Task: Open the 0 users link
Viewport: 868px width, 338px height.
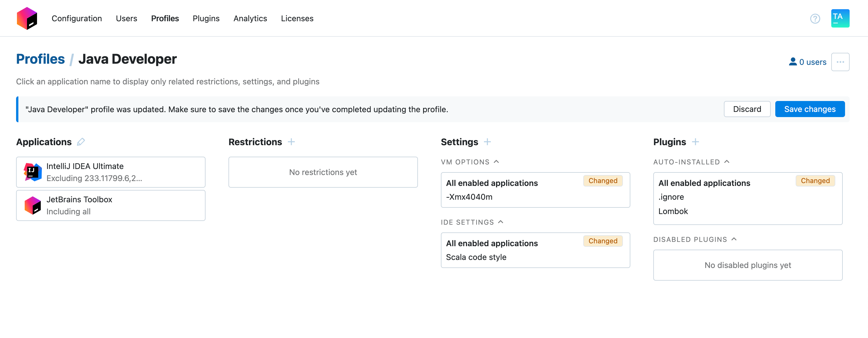Action: [807, 62]
